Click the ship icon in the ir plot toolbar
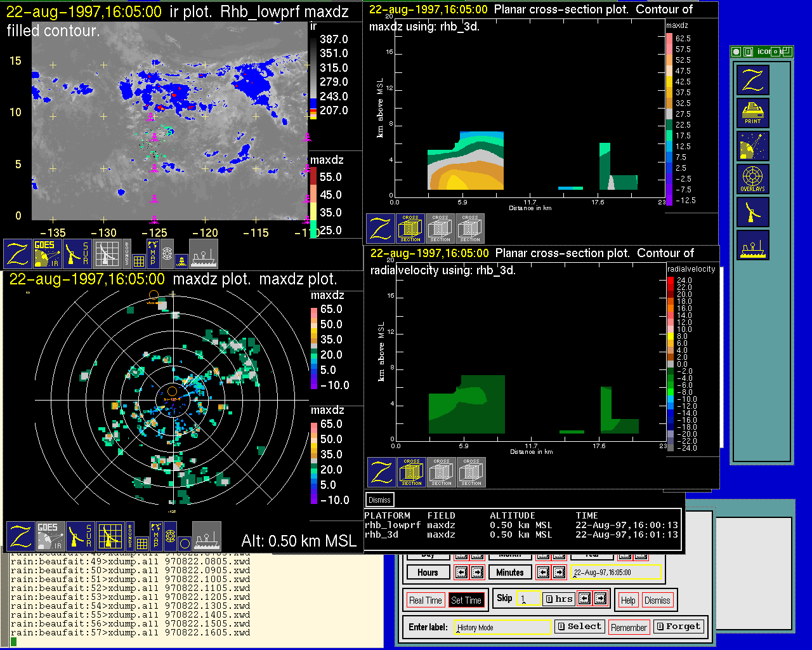 [204, 253]
